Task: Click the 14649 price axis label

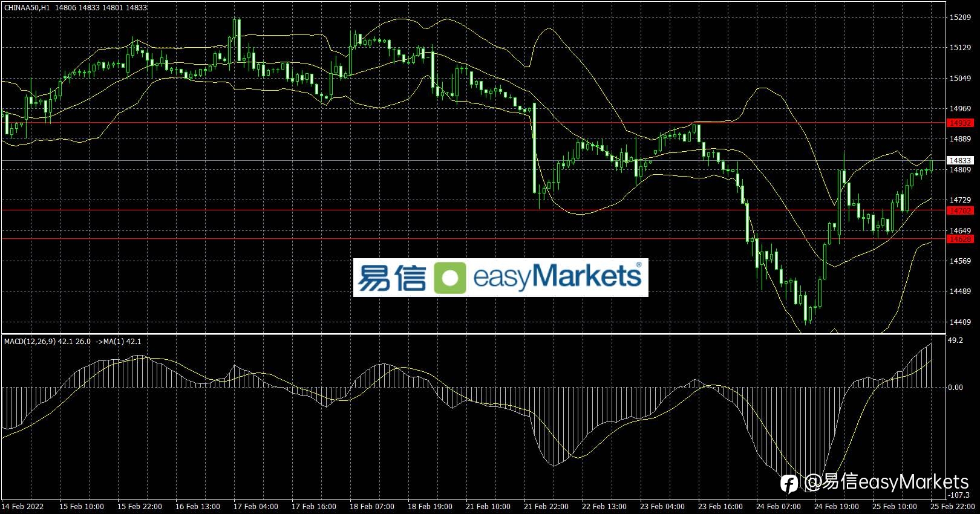Action: (961, 231)
